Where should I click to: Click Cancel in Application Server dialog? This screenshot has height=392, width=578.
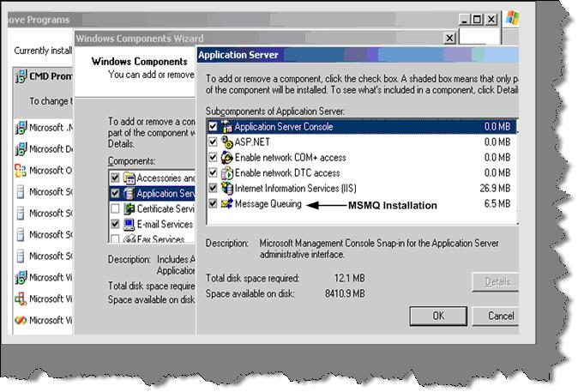pyautogui.click(x=496, y=316)
